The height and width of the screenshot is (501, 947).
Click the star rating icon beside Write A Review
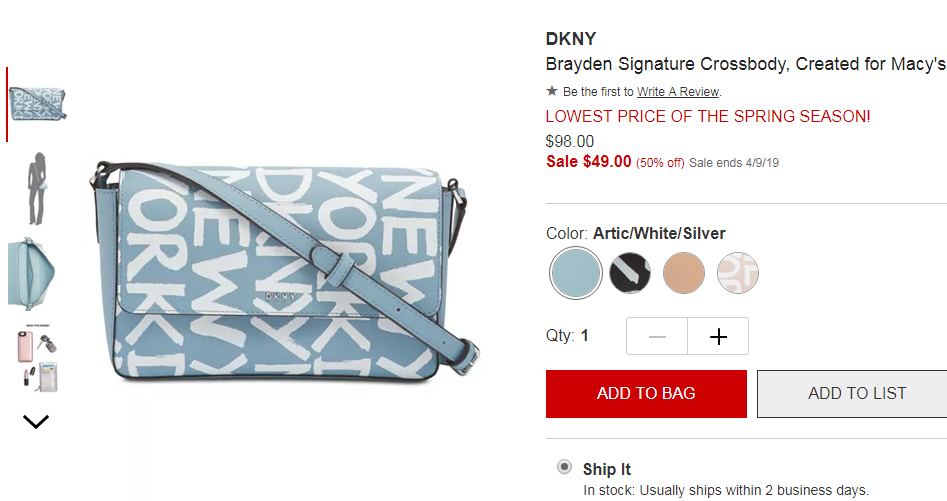(551, 91)
